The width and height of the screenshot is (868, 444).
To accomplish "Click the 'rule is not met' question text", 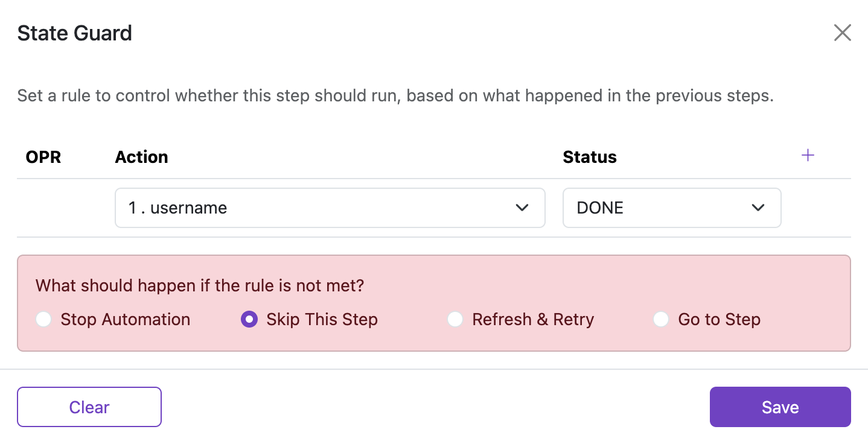I will coord(200,285).
